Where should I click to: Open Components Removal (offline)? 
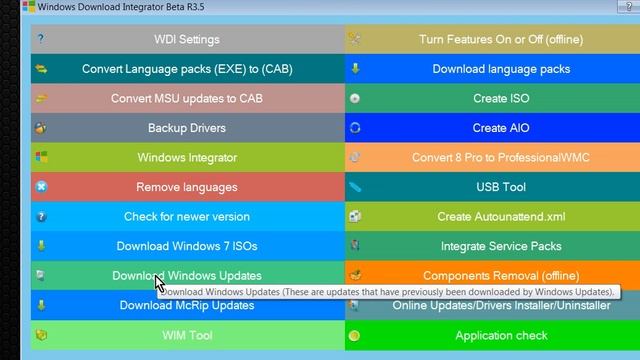click(492, 276)
